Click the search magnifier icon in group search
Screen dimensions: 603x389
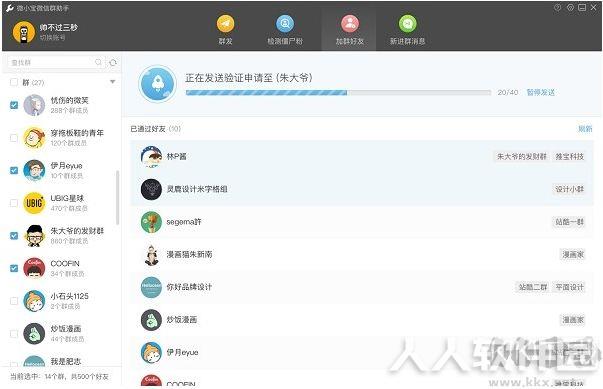98,62
